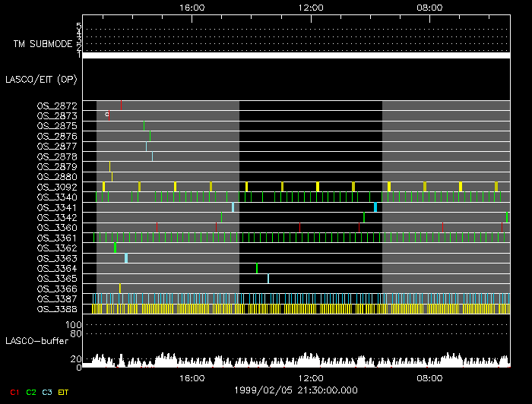Click the light blue marker in OS_3363 row
The width and height of the screenshot is (532, 404).
[x=126, y=258]
